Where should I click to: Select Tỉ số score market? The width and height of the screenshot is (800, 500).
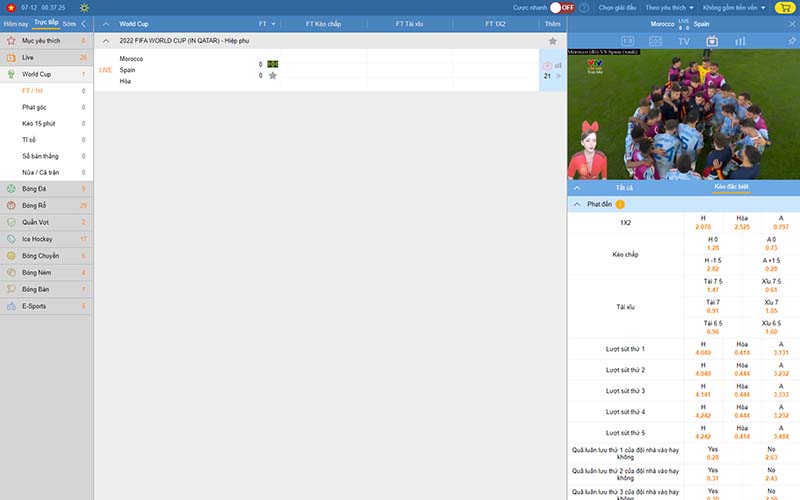coord(29,140)
